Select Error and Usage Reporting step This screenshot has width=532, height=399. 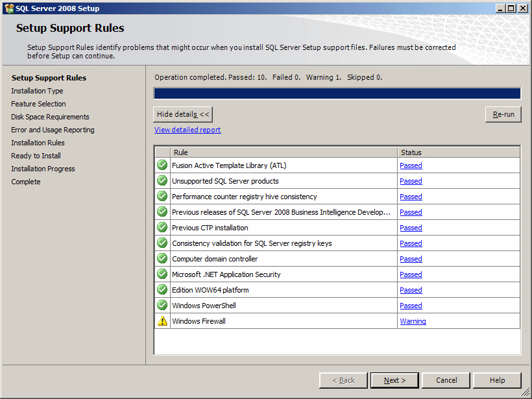53,130
